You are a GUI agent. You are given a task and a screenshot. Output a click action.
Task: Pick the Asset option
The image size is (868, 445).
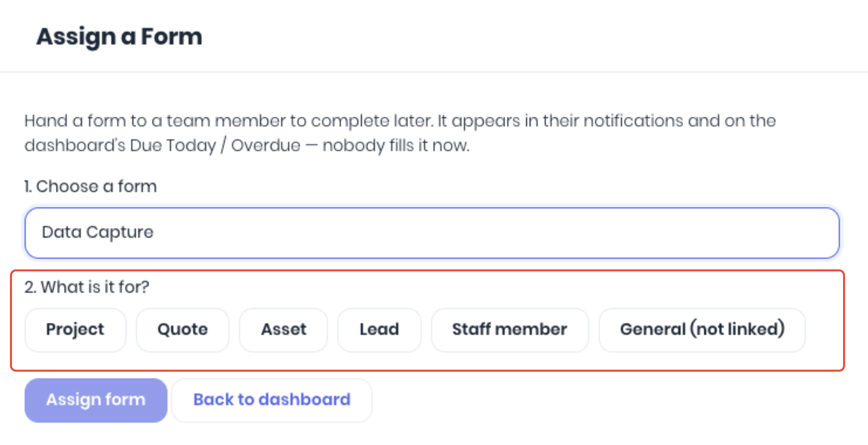pos(283,330)
